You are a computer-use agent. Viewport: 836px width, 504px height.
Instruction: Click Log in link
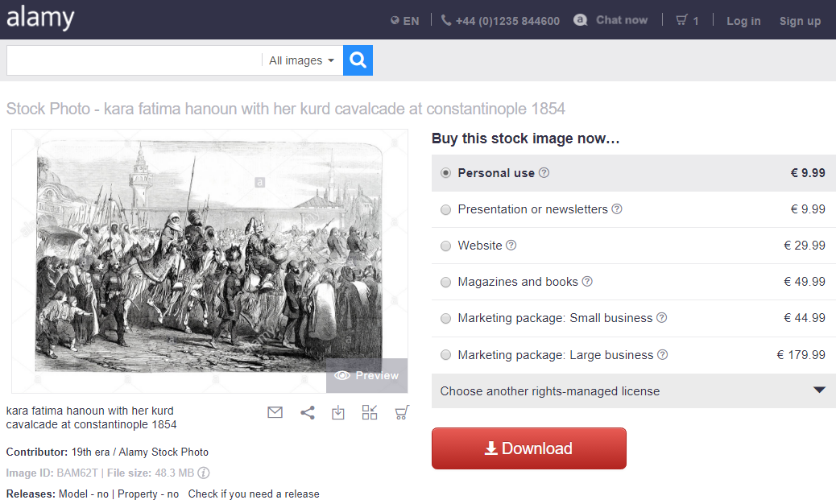743,21
